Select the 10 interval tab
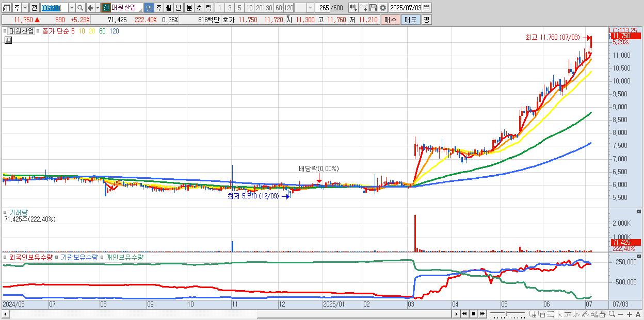The height and width of the screenshot is (320, 644). tap(249, 8)
